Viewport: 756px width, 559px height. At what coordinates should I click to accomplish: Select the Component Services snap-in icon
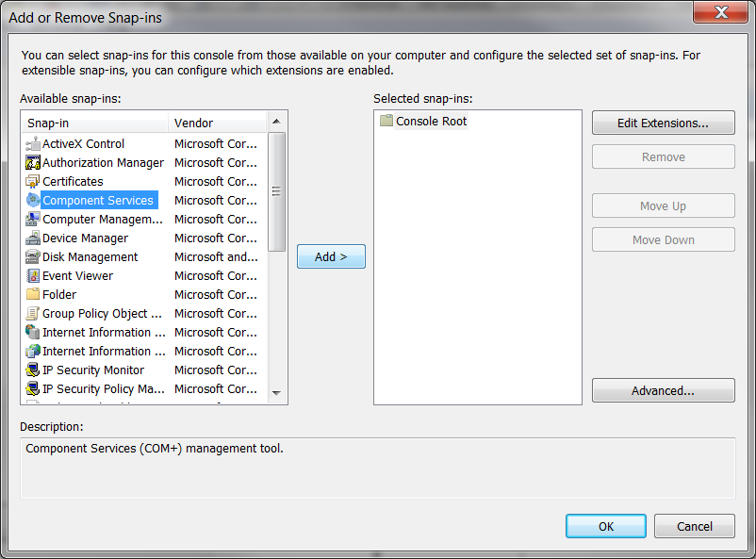click(x=33, y=200)
